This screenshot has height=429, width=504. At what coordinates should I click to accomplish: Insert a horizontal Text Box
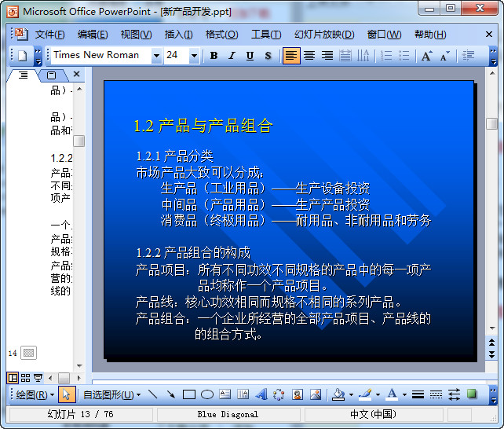pyautogui.click(x=225, y=394)
